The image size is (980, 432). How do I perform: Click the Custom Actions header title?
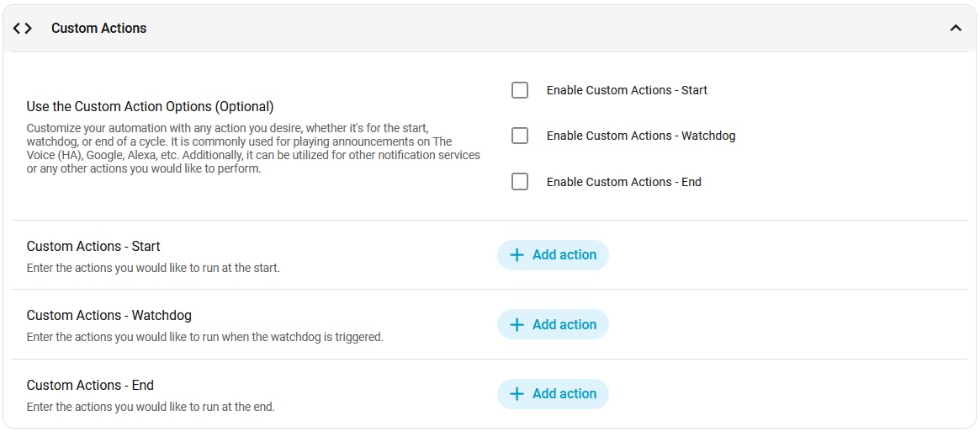coord(98,29)
